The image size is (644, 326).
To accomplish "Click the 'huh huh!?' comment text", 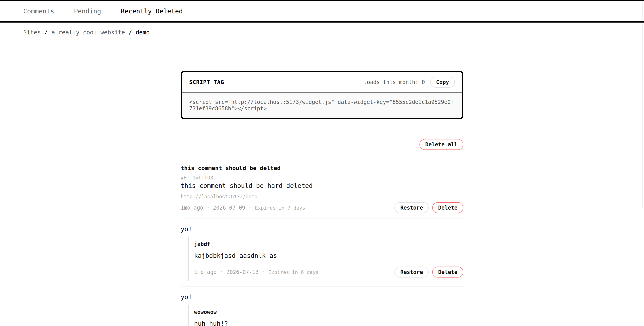I will 211,323.
